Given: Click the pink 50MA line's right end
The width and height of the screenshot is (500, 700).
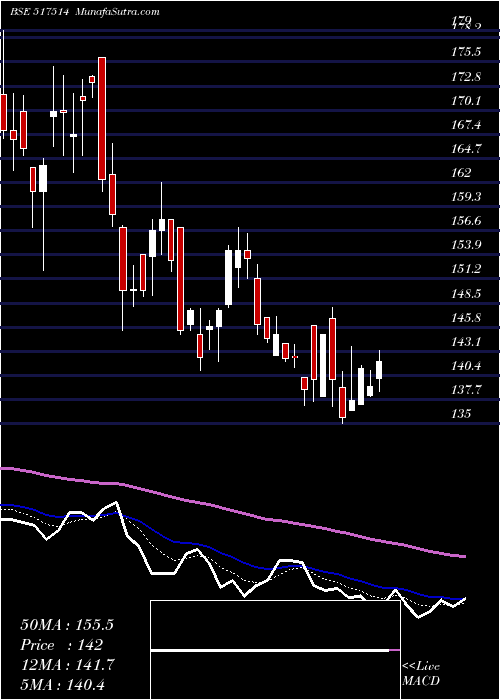Looking at the screenshot, I should [x=464, y=556].
